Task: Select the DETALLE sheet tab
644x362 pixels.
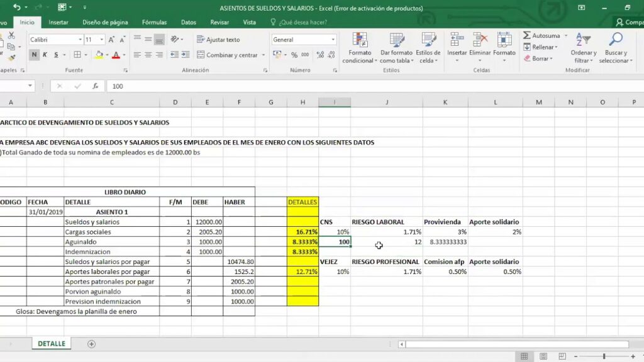Action: click(x=52, y=344)
